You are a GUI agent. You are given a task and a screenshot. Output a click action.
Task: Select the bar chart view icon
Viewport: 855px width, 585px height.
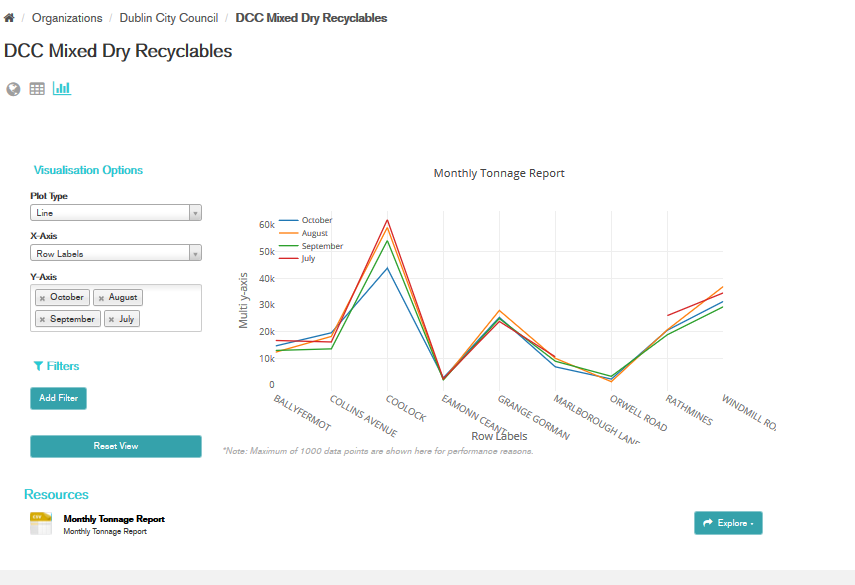(62, 89)
